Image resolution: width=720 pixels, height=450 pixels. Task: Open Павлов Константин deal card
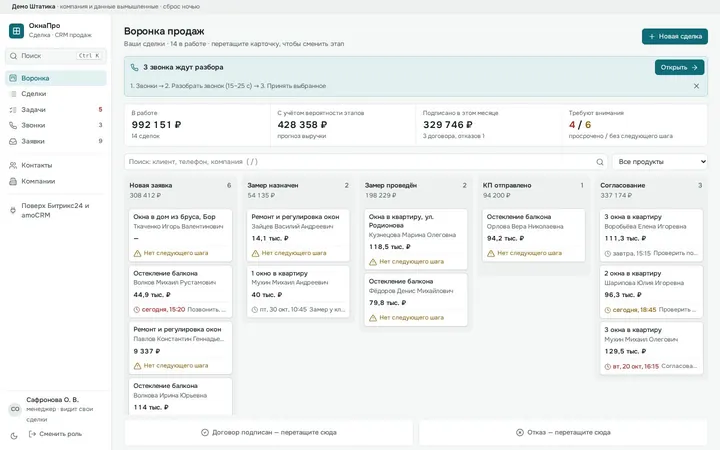(x=180, y=348)
